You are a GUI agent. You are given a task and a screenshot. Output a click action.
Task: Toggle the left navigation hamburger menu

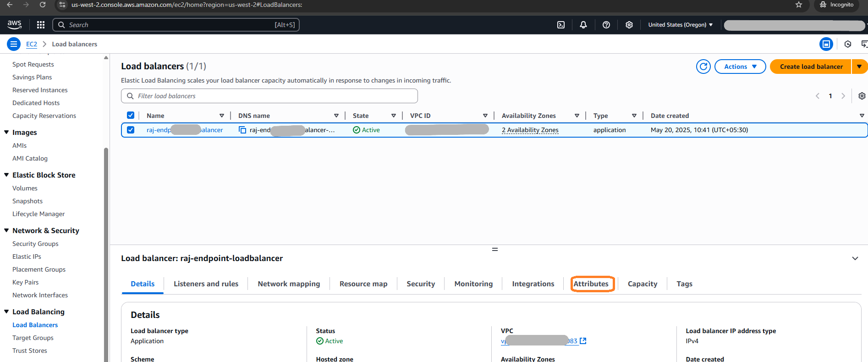pyautogui.click(x=14, y=44)
